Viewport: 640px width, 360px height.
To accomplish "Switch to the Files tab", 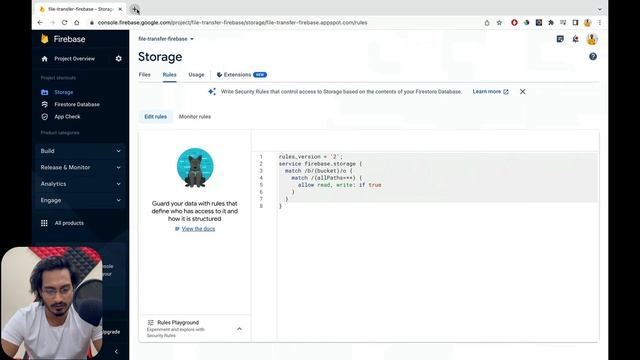I will [144, 75].
